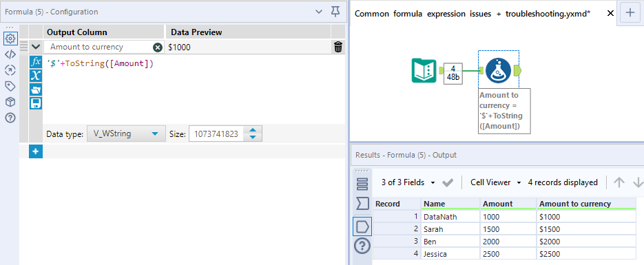The width and height of the screenshot is (644, 265).
Task: Click the X columns and constants icon
Action: point(36,76)
